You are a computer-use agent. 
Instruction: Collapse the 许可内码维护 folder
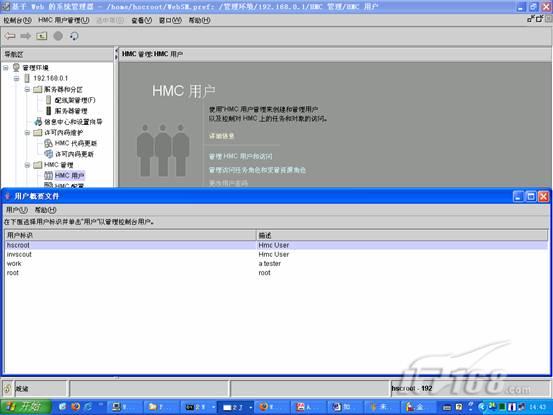pyautogui.click(x=27, y=133)
